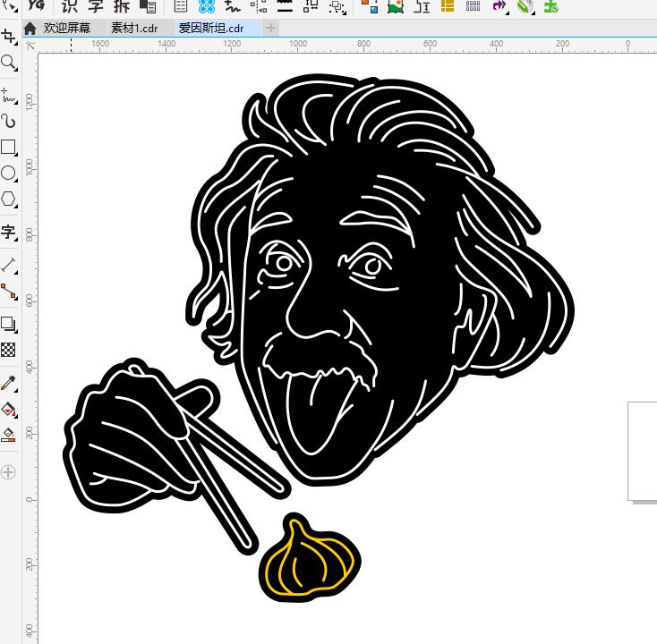The image size is (657, 644).
Task: Select the Ellipse tool
Action: click(x=7, y=173)
